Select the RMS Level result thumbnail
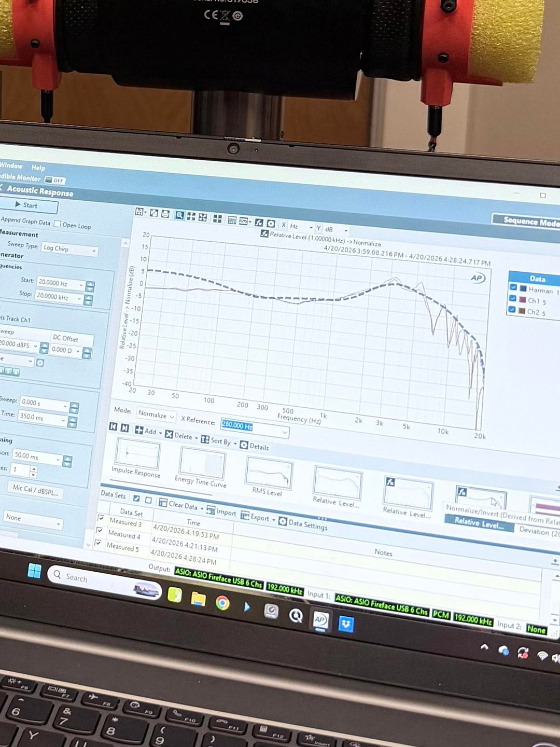 268,473
